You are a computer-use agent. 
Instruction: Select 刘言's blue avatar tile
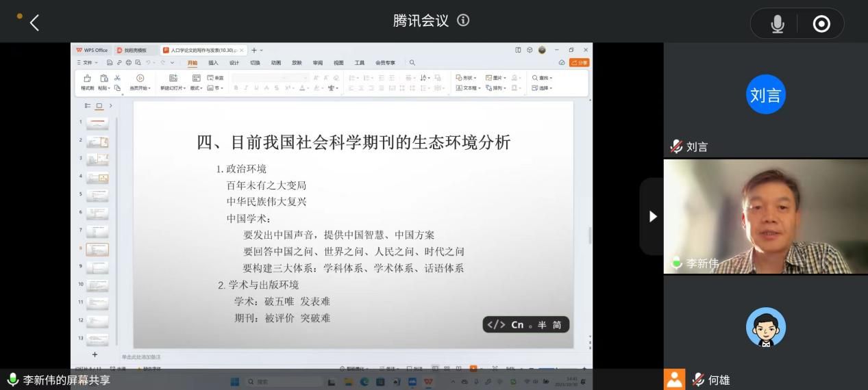(765, 94)
